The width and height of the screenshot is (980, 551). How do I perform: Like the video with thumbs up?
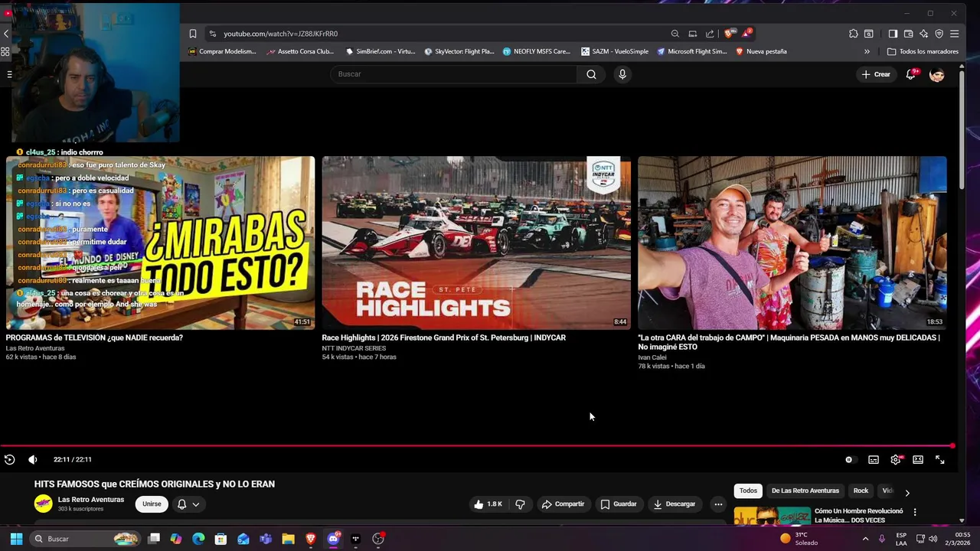click(488, 504)
